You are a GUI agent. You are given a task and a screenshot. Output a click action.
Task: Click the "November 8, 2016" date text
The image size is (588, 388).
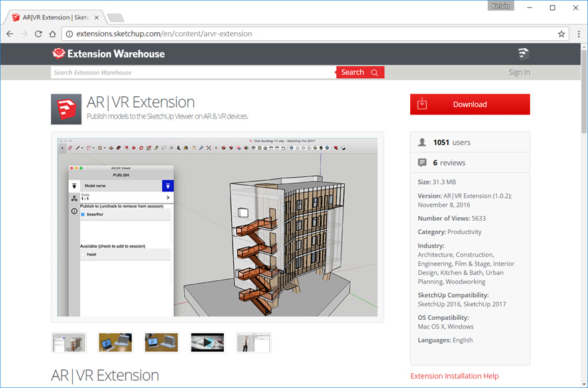click(x=444, y=205)
